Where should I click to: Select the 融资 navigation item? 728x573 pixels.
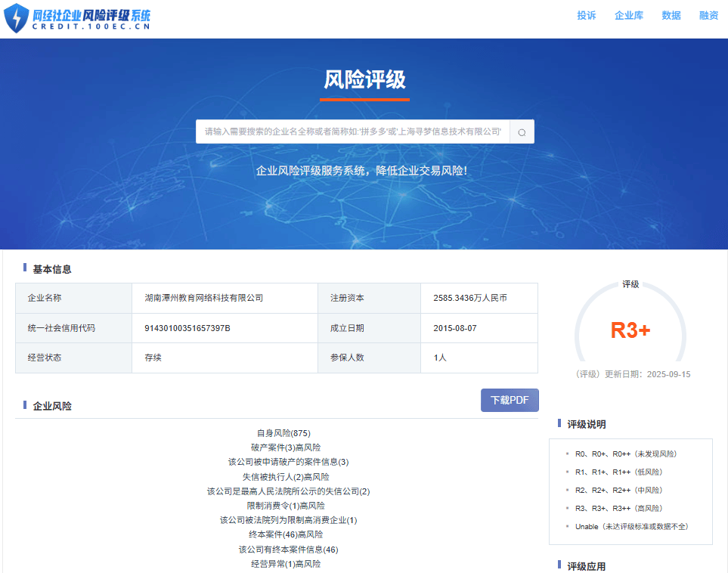(x=708, y=15)
